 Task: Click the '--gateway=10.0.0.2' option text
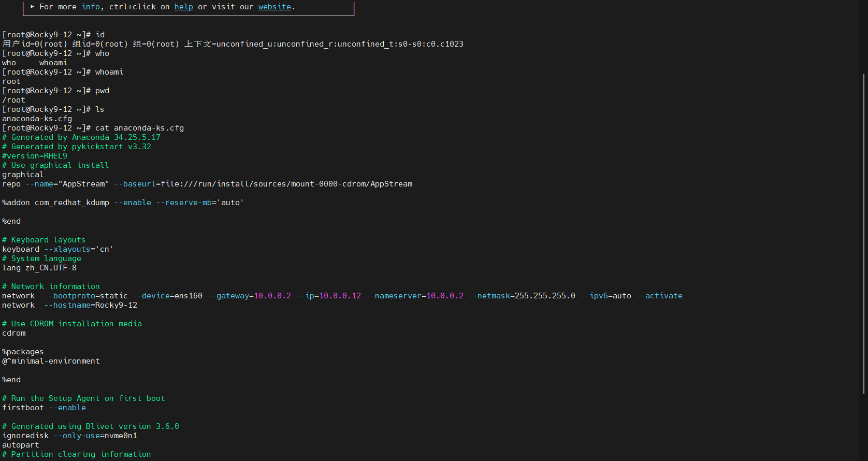[x=249, y=296]
